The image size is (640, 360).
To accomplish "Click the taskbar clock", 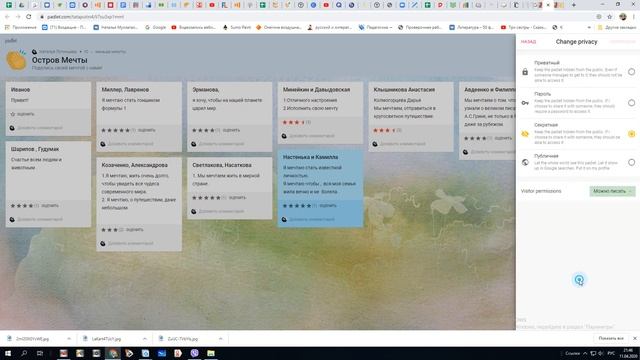I will [629, 353].
